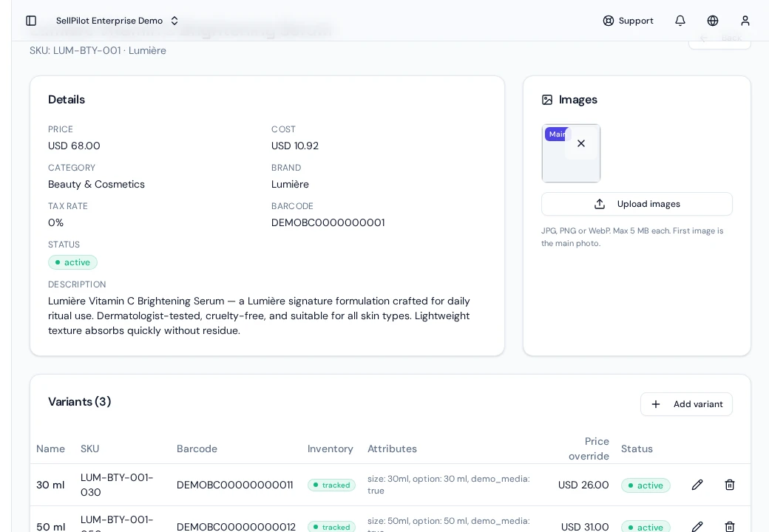
Task: Click the Upload images button
Action: (x=637, y=204)
